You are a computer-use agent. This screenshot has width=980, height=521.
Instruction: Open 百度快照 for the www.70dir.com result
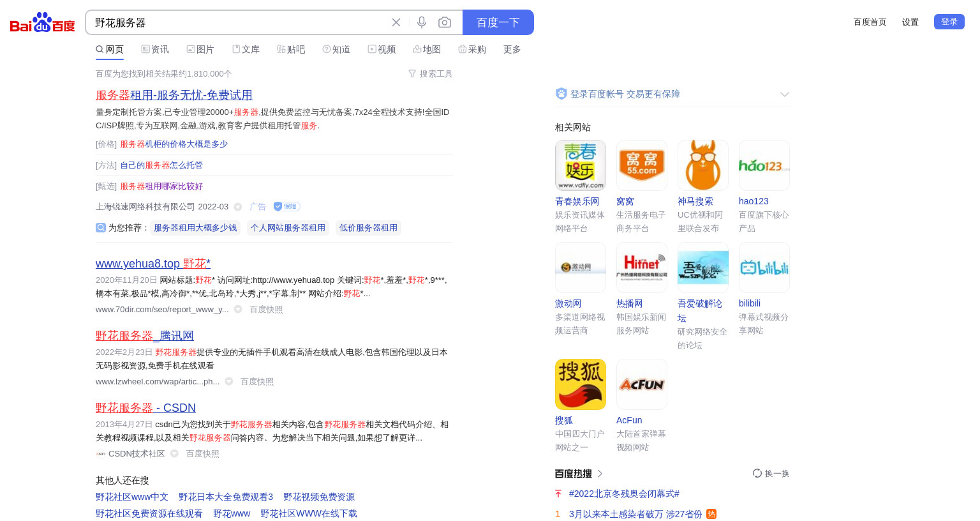pyautogui.click(x=266, y=310)
